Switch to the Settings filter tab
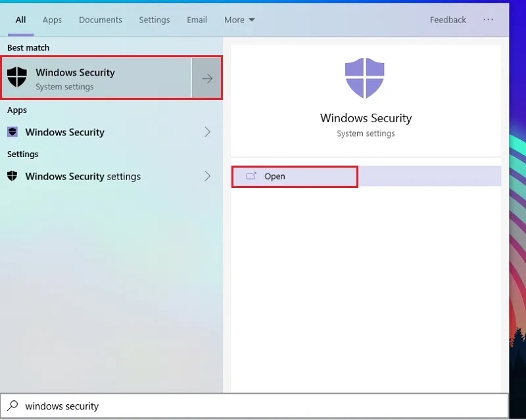 pos(155,20)
